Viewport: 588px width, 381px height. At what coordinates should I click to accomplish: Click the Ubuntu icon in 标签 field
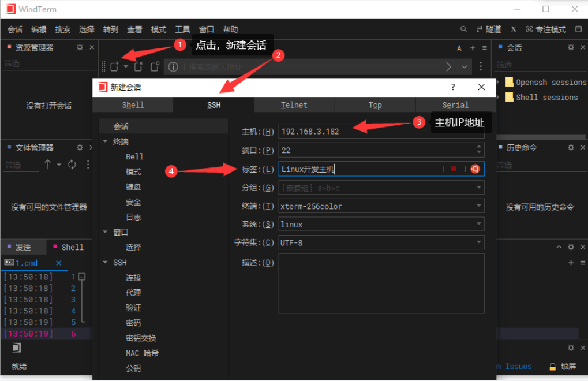[x=475, y=169]
